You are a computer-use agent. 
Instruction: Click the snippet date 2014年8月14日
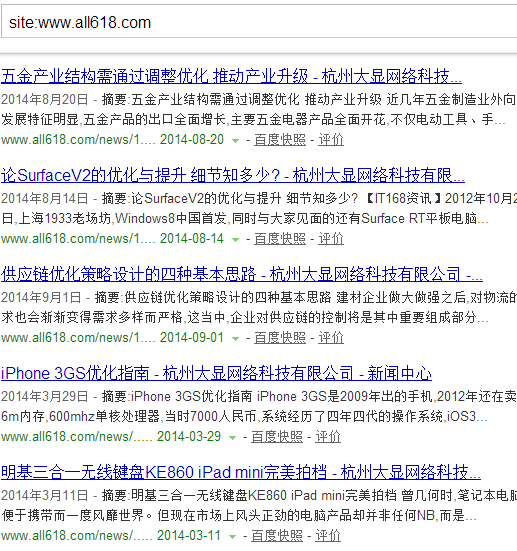pos(44,199)
